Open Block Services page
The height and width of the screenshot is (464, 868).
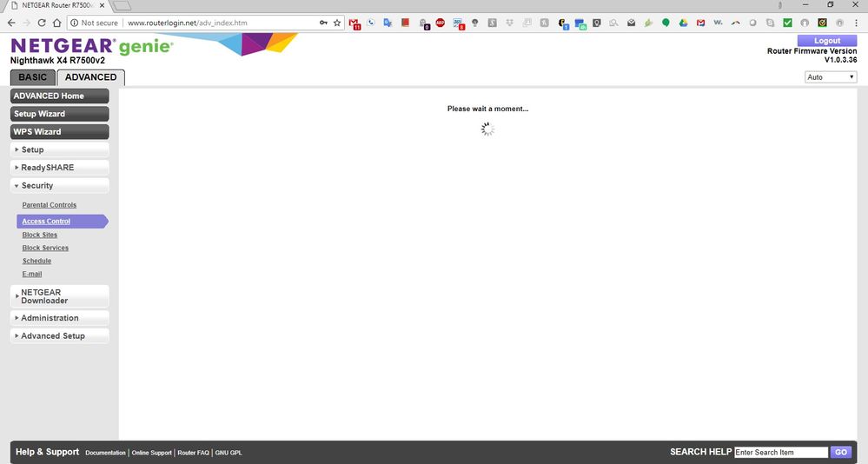pos(45,248)
